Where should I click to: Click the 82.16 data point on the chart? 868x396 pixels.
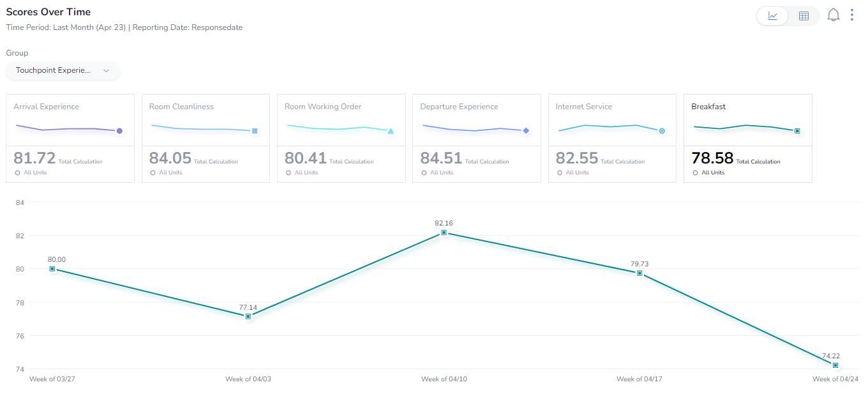pyautogui.click(x=444, y=232)
